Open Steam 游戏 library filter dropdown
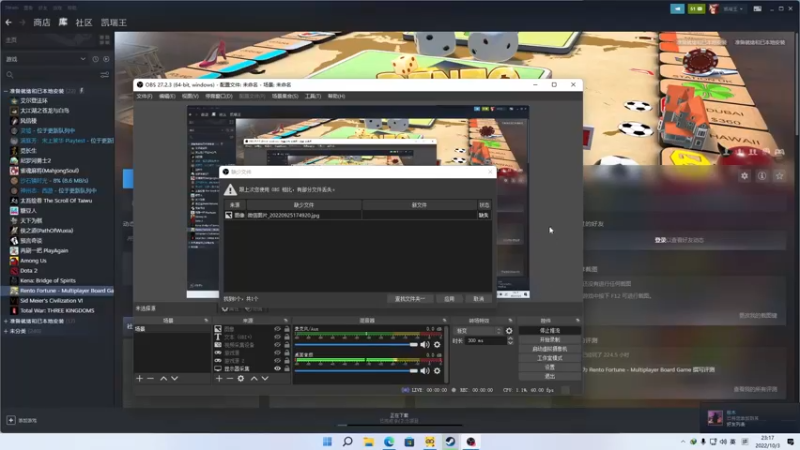Image resolution: width=800 pixels, height=450 pixels. coord(45,59)
